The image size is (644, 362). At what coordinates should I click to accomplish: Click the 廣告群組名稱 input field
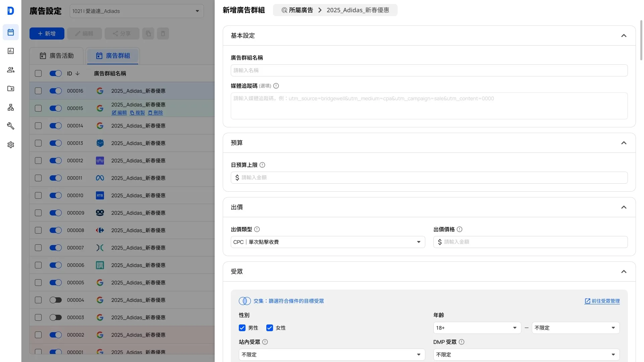point(429,70)
